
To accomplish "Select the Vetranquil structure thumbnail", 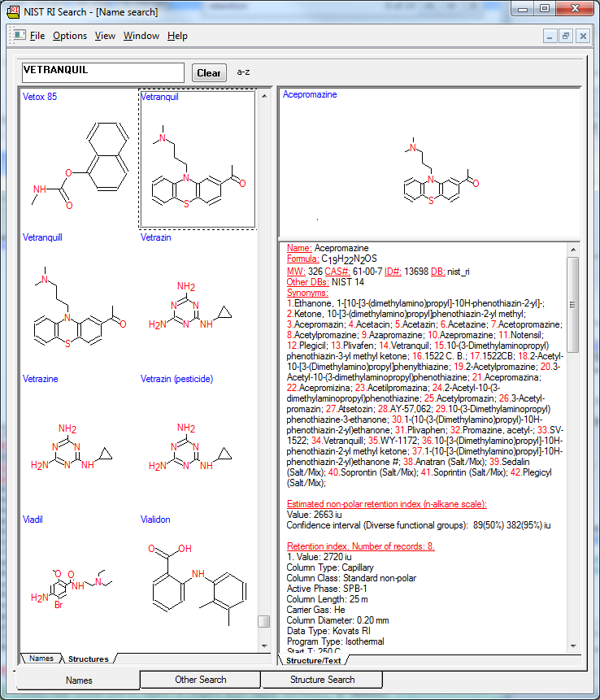I will pos(198,159).
